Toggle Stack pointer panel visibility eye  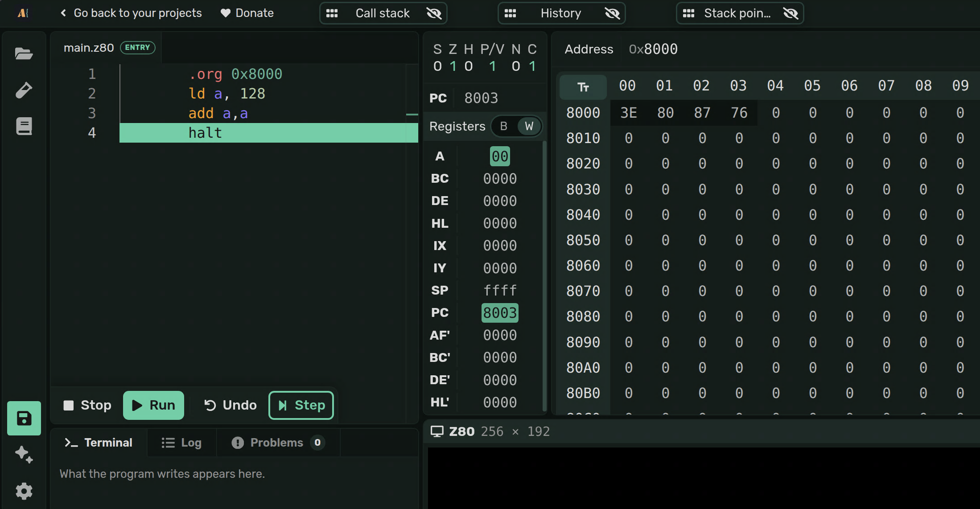(791, 13)
